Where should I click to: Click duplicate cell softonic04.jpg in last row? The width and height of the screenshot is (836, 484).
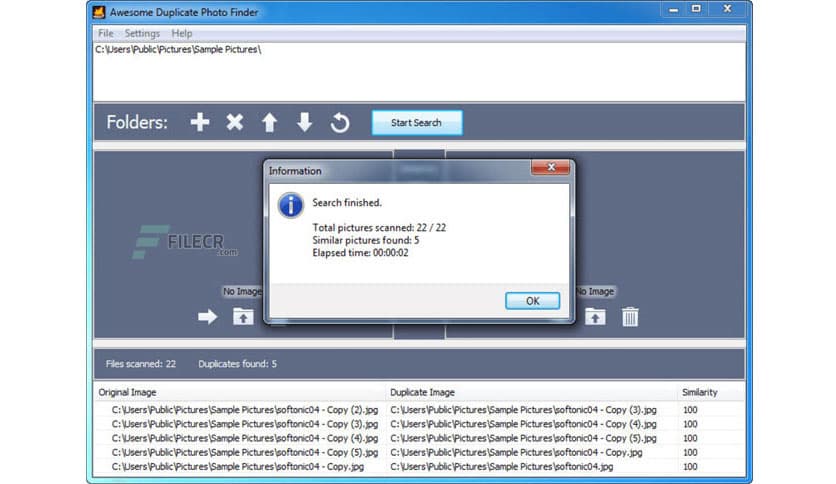(502, 466)
